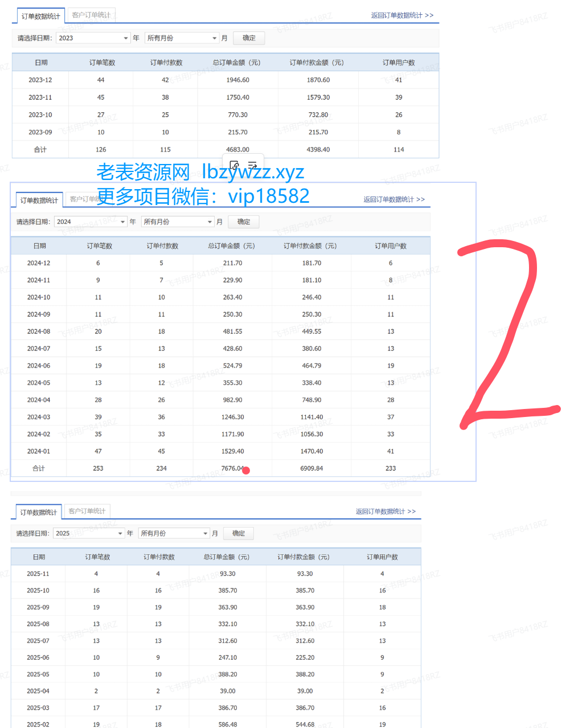Expand the 所有月份 month dropdown in 2025 panel
The height and width of the screenshot is (728, 574).
tap(174, 533)
